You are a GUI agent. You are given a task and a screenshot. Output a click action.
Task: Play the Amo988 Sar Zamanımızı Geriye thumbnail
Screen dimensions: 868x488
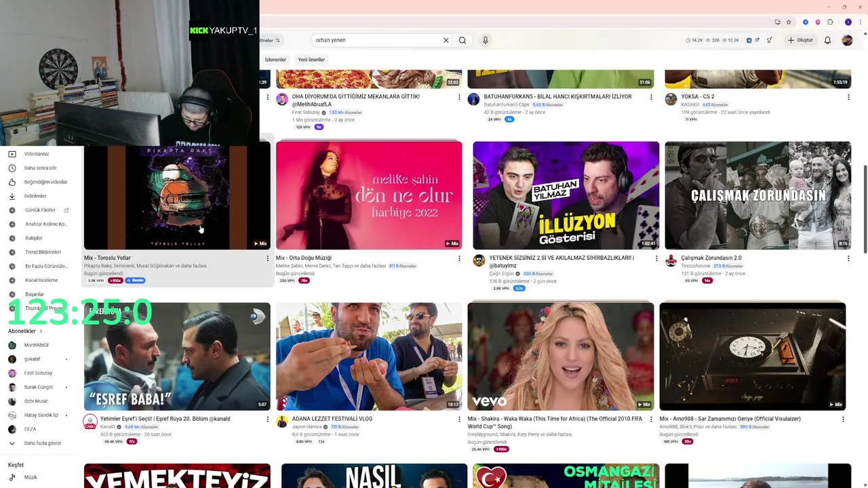pyautogui.click(x=753, y=356)
